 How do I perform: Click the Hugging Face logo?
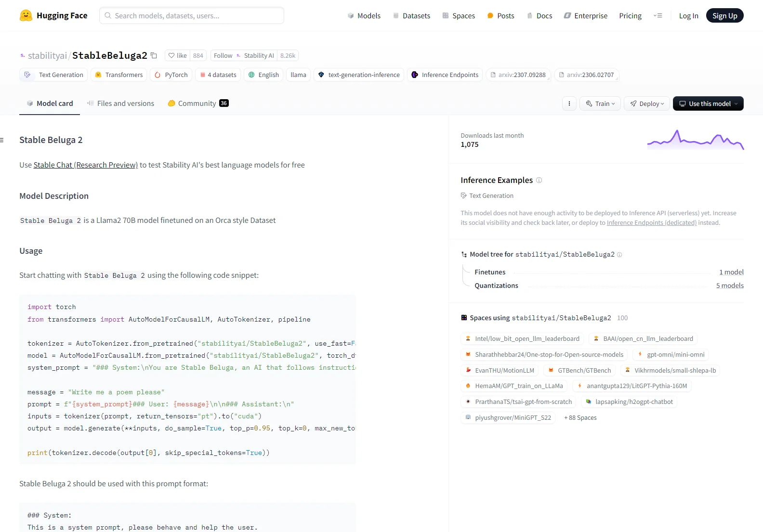coord(53,15)
